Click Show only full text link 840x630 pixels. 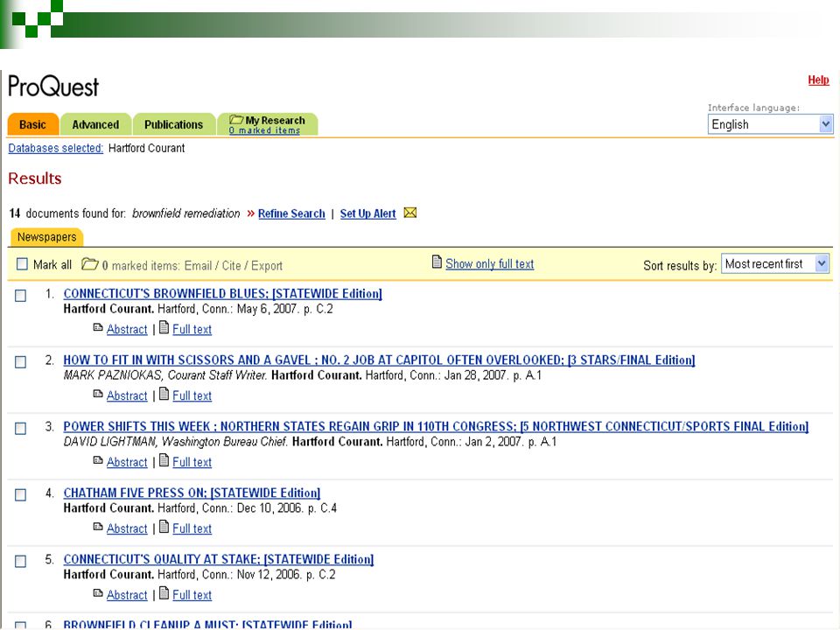(490, 263)
